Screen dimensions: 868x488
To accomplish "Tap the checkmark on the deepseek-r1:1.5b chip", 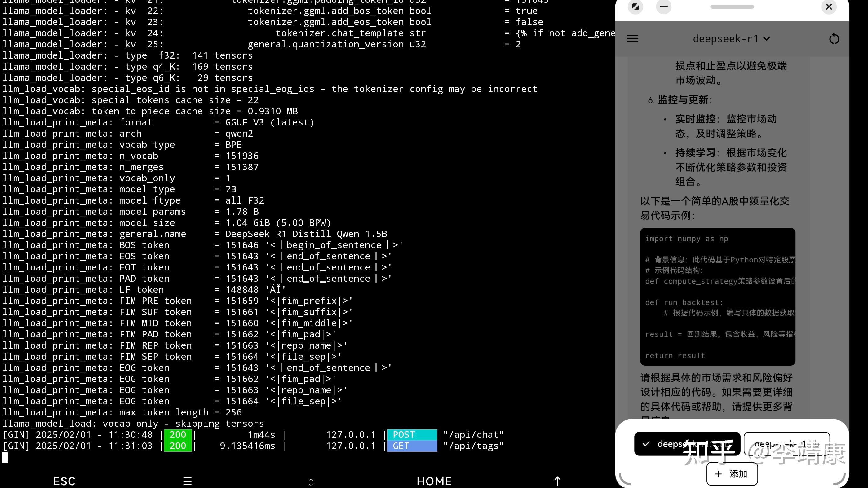I will point(646,444).
